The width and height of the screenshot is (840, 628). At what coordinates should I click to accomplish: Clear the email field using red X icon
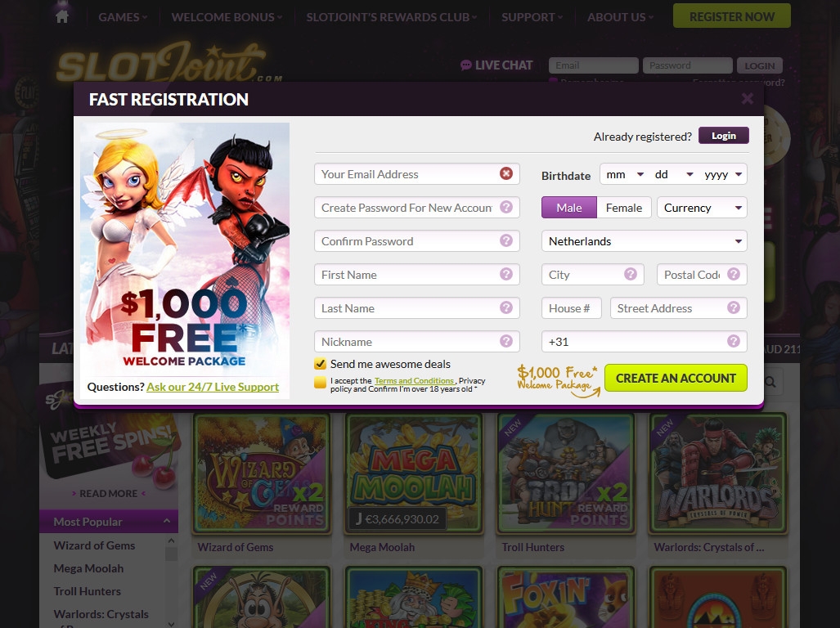coord(505,173)
